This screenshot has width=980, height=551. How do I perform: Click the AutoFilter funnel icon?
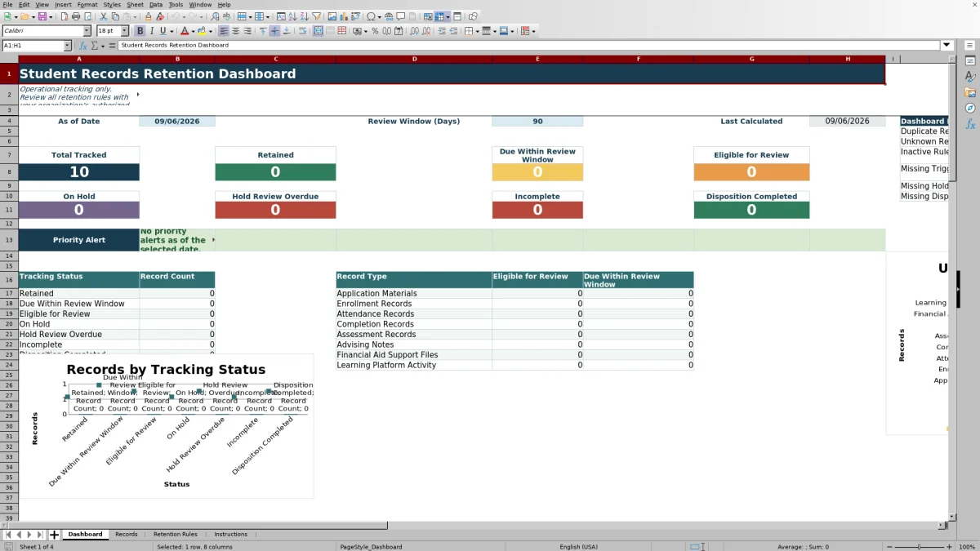pyautogui.click(x=316, y=16)
